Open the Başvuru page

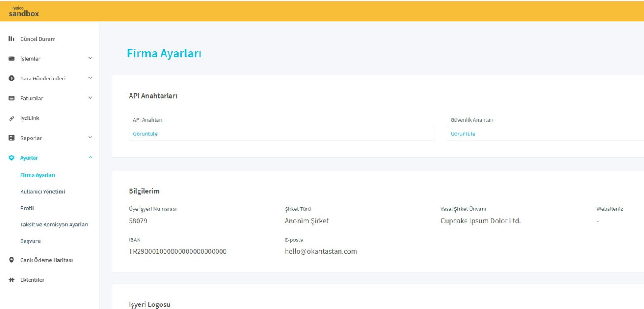coord(29,241)
